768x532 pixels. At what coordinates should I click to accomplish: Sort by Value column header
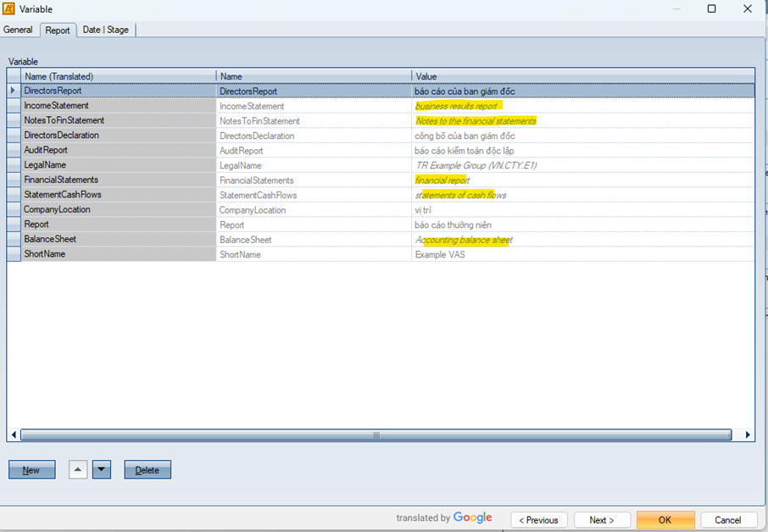(x=583, y=76)
